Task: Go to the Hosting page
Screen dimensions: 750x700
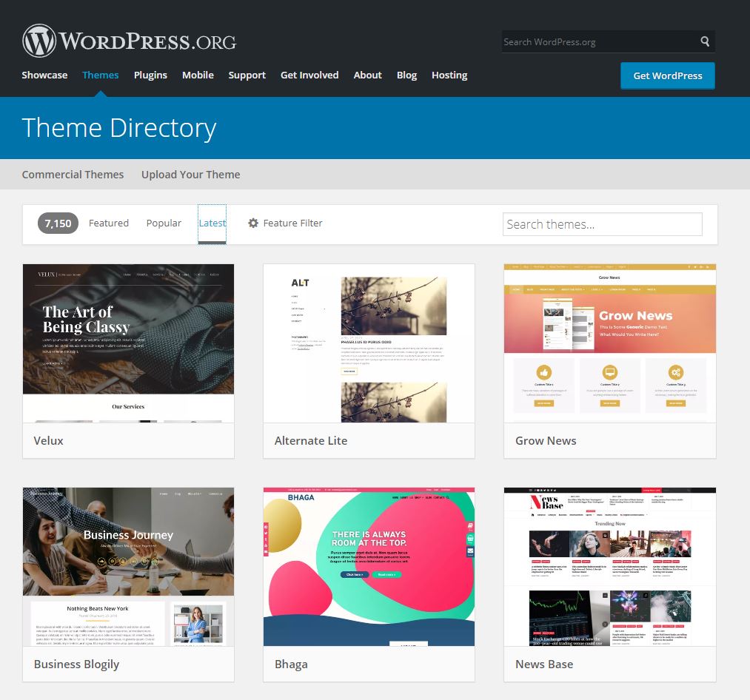Action: pos(449,75)
